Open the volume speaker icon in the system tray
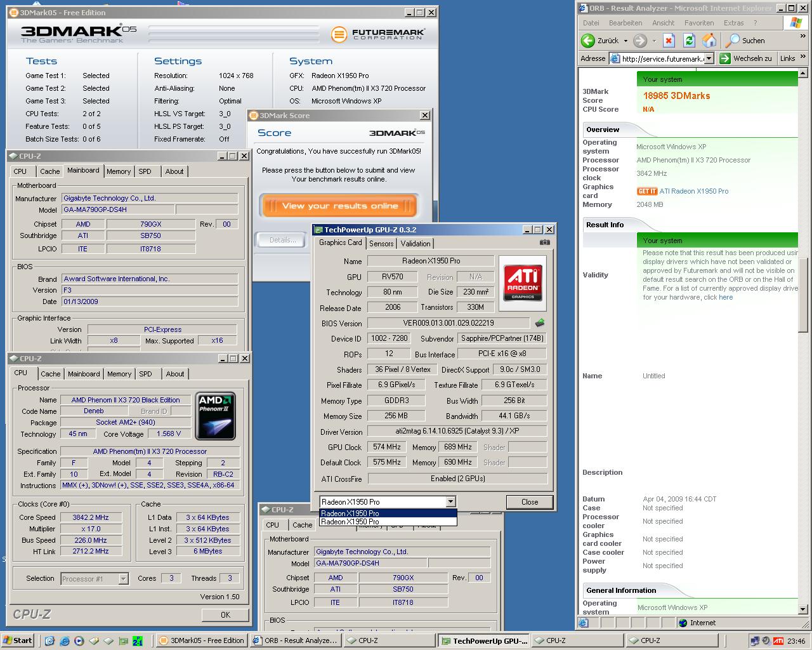 (x=766, y=640)
